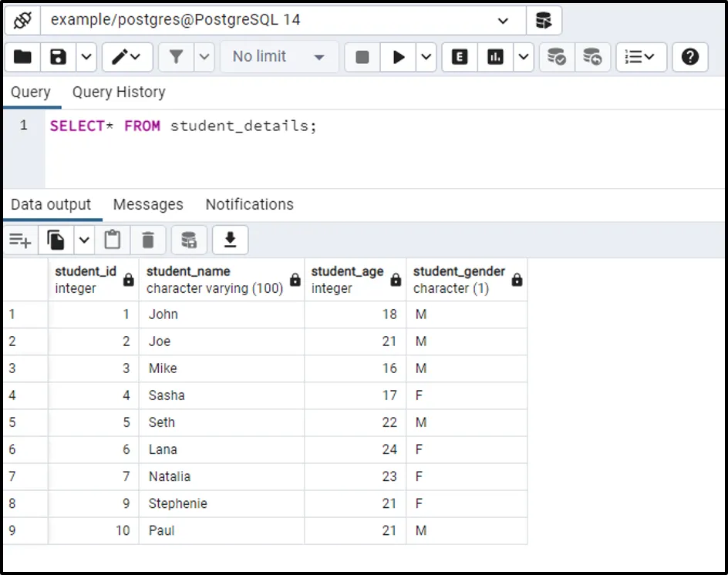
Task: Click the Explain query icon
Action: point(460,57)
